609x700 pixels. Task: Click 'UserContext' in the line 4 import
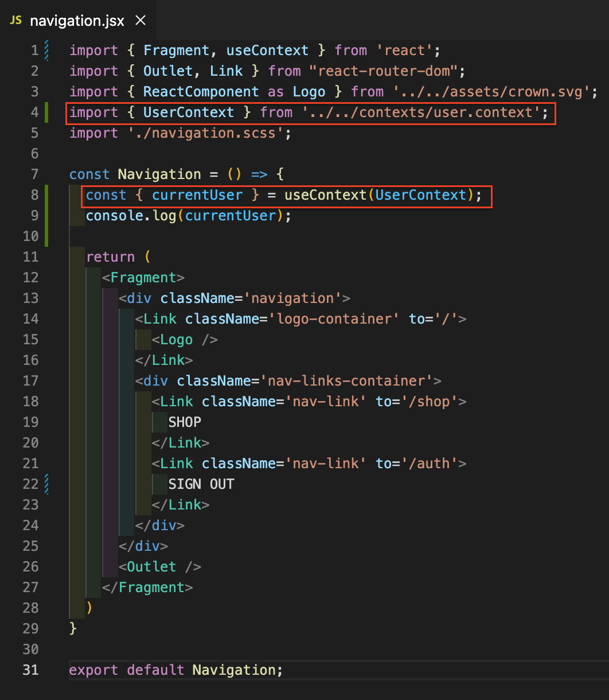[189, 112]
